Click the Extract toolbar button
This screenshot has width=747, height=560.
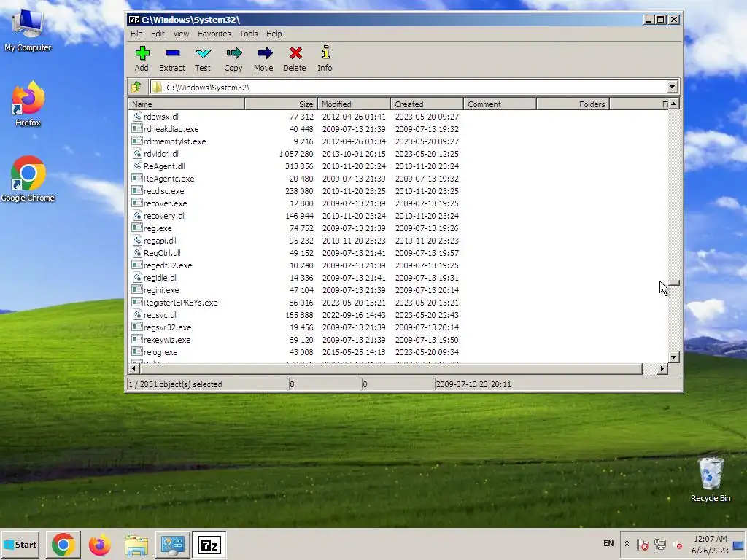tap(172, 59)
